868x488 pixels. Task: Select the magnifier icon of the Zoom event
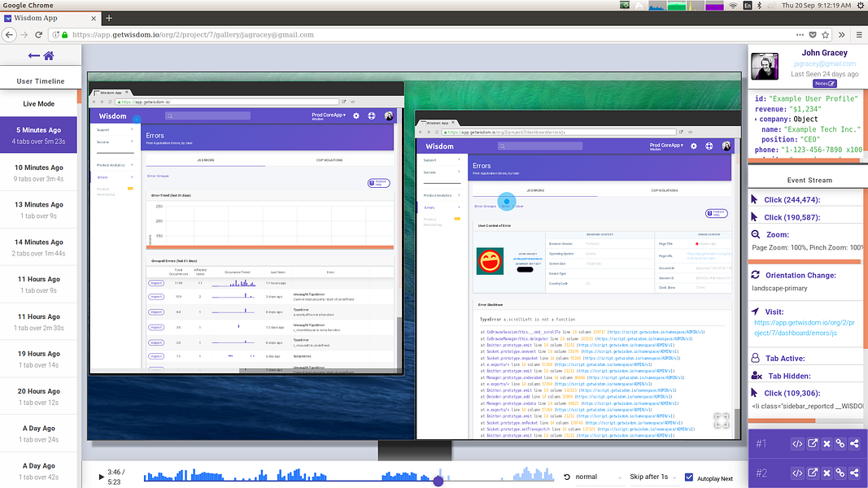coord(756,234)
